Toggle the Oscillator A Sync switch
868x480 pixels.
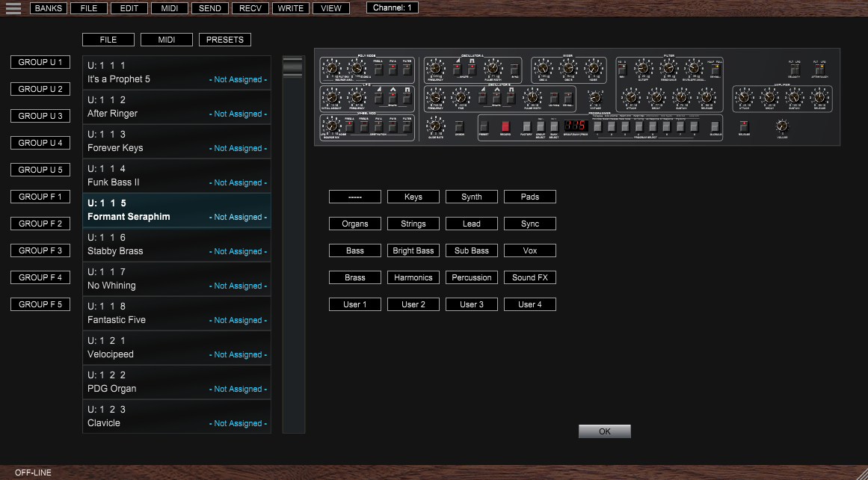pos(514,70)
